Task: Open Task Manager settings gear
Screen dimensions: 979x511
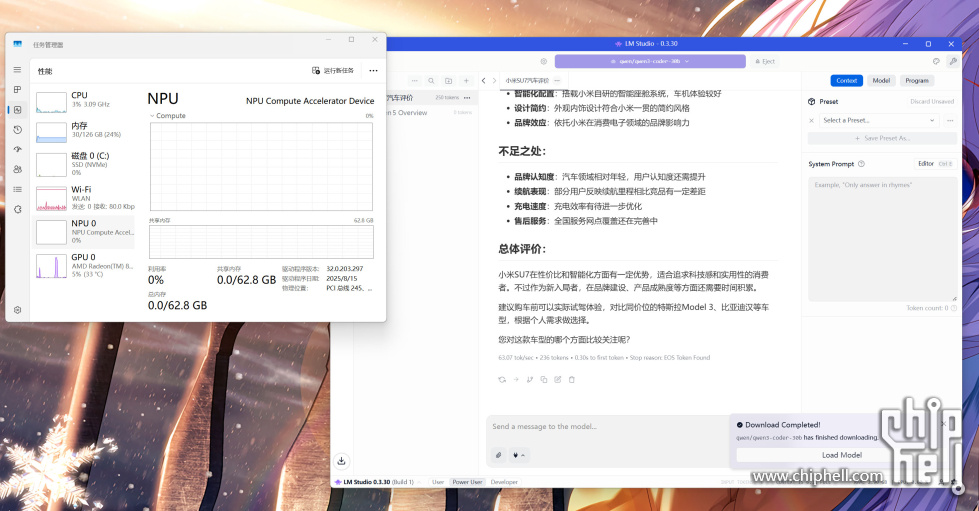Action: pos(17,310)
